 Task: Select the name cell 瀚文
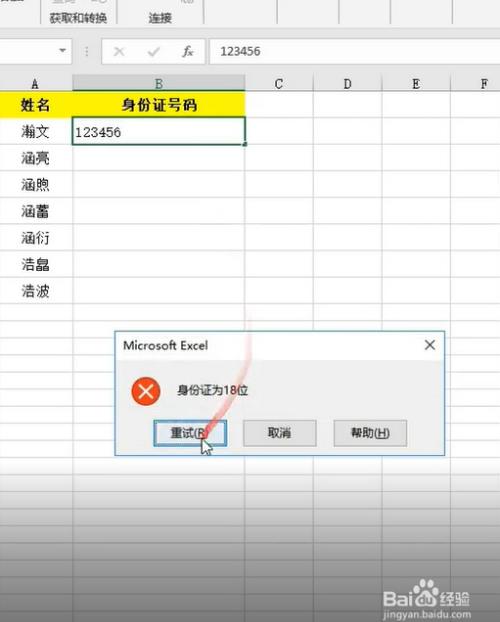click(x=36, y=131)
